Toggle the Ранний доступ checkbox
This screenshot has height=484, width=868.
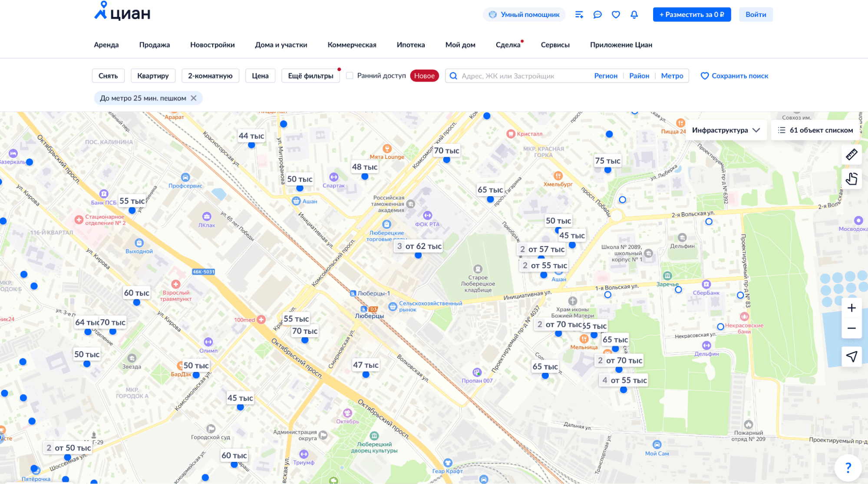[x=350, y=76]
